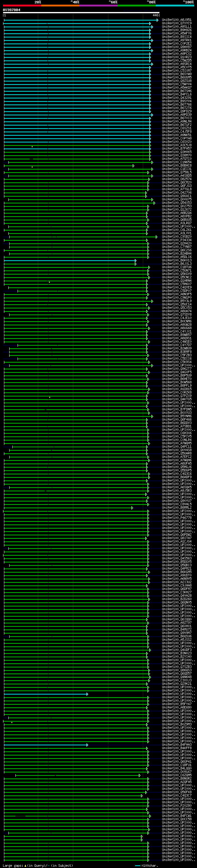Select label UniRef100_C4J5F8

[x=176, y=132]
